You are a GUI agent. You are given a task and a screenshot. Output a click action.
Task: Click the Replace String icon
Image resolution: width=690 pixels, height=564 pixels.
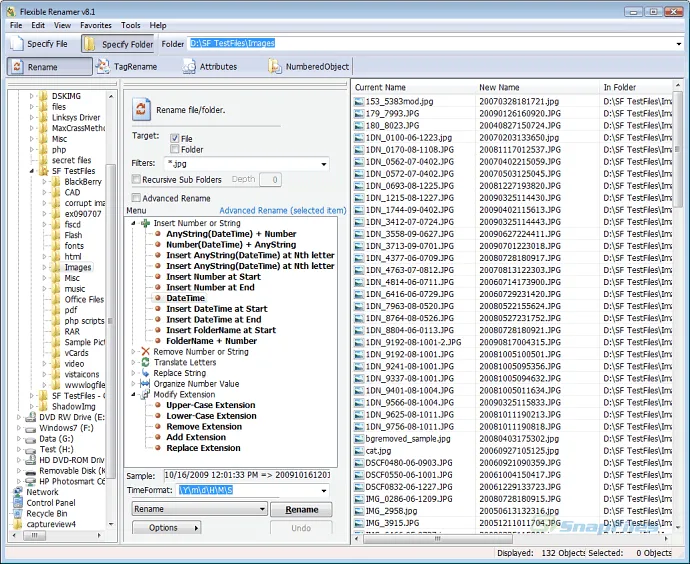pyautogui.click(x=145, y=373)
